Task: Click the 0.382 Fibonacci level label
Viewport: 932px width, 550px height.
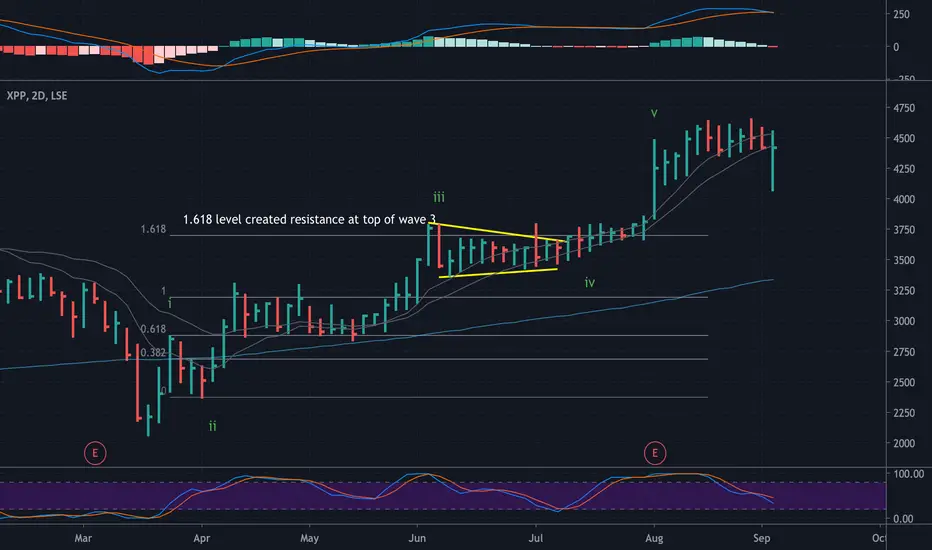Action: (153, 353)
